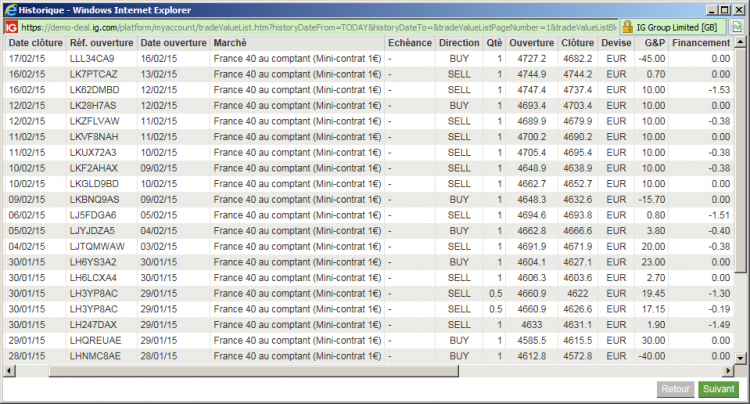750x404 pixels.
Task: Select reference LKGLD9BD
Action: 94,184
